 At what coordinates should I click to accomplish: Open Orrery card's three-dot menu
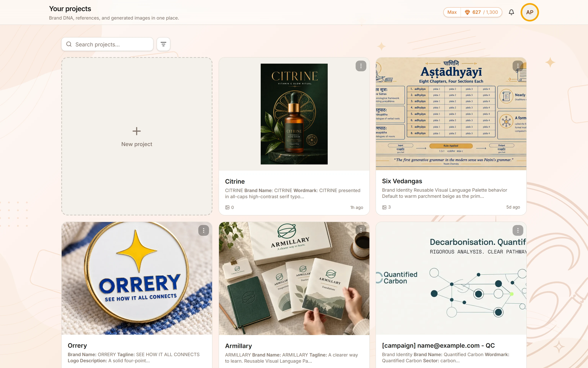tap(204, 230)
